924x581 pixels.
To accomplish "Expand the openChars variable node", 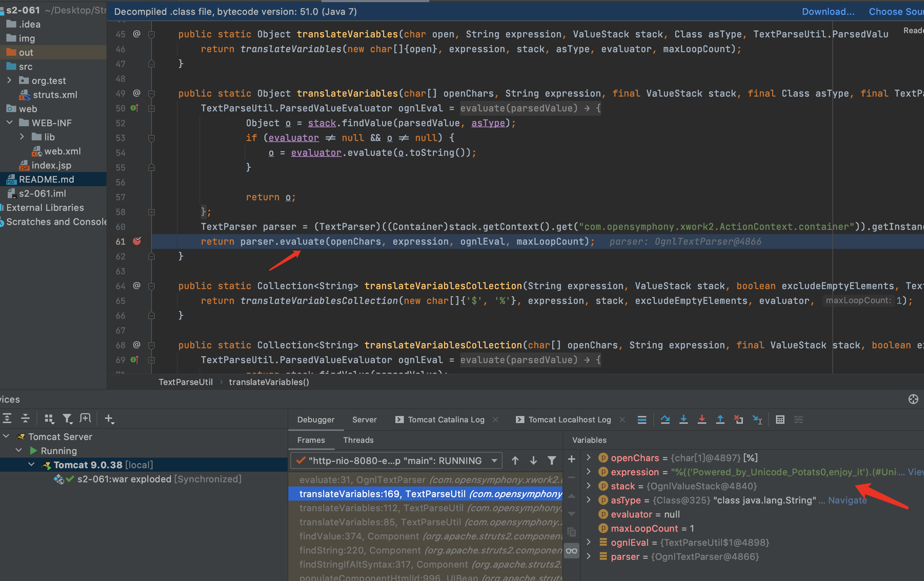I will [589, 457].
